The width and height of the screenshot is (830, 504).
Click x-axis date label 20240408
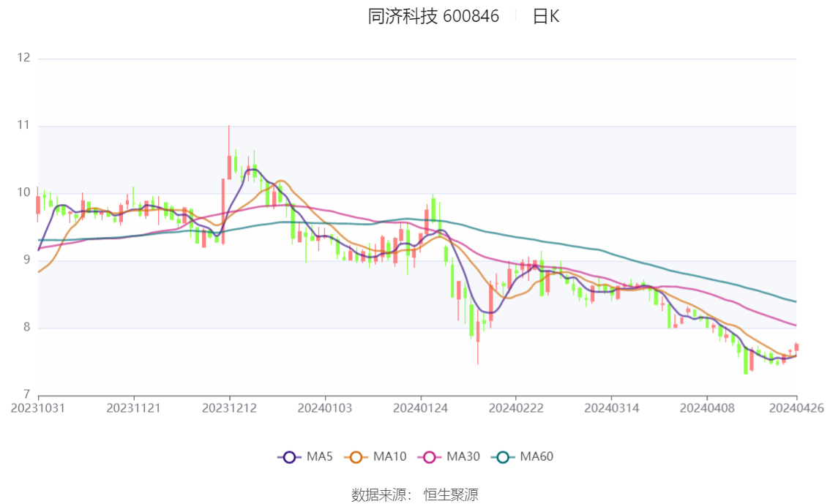706,408
